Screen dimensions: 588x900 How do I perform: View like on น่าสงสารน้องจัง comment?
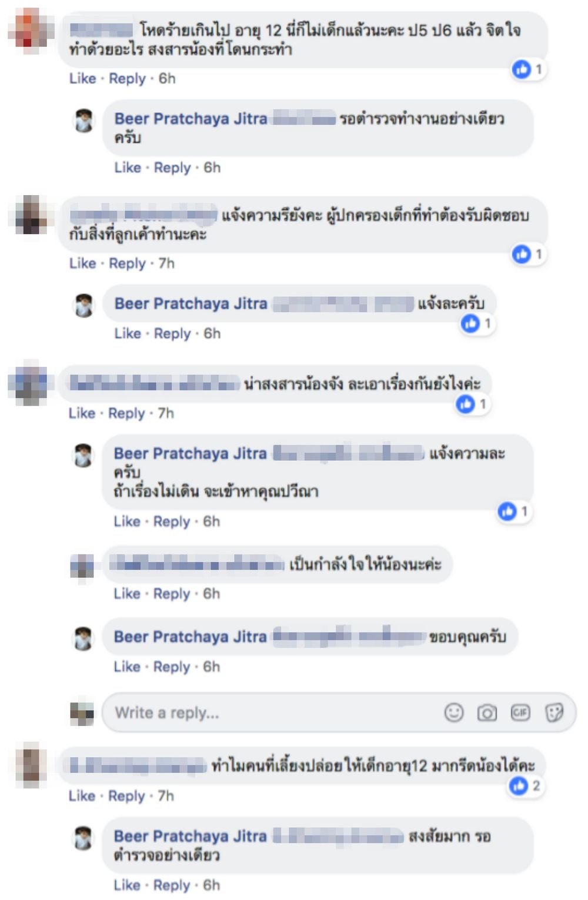(472, 404)
